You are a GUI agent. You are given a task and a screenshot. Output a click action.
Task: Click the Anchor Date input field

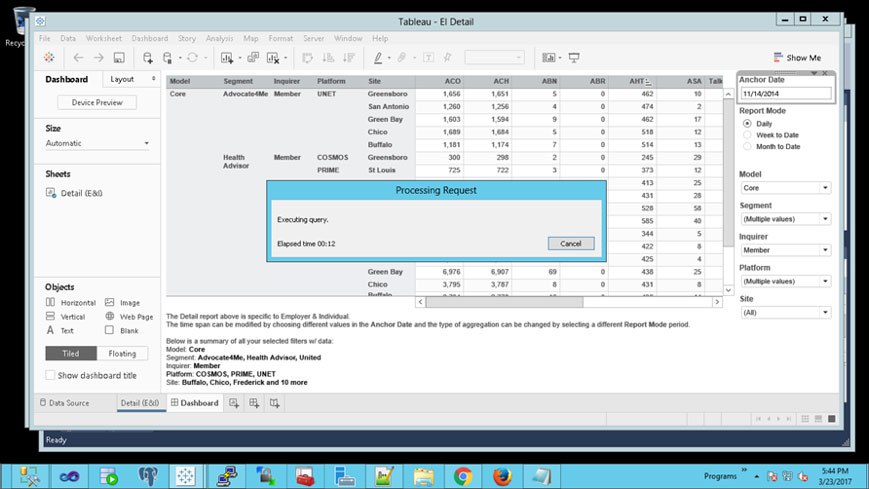tap(786, 94)
